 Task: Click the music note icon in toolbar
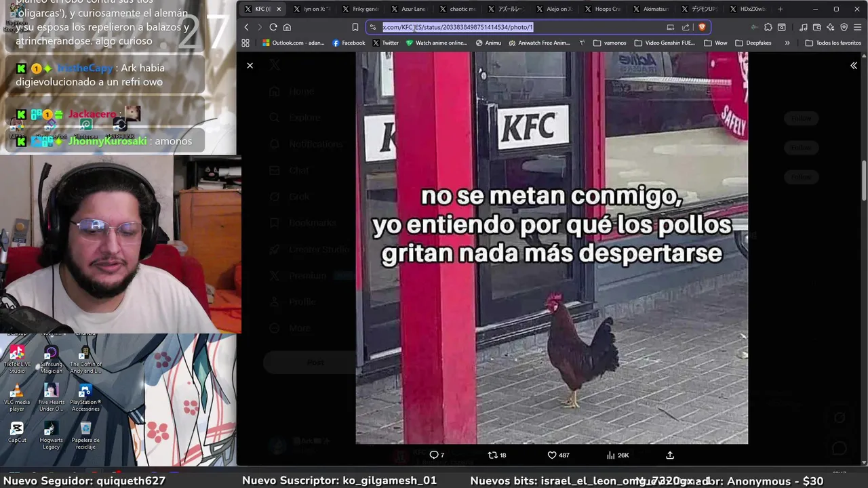coord(803,27)
